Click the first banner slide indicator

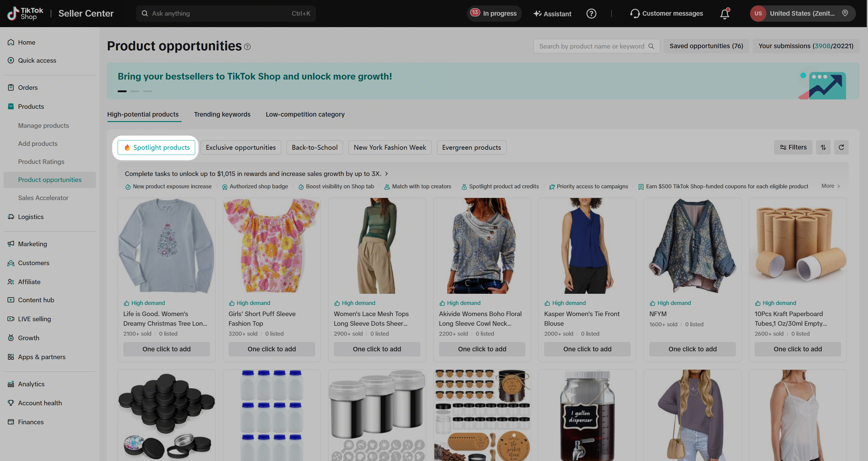pyautogui.click(x=122, y=91)
